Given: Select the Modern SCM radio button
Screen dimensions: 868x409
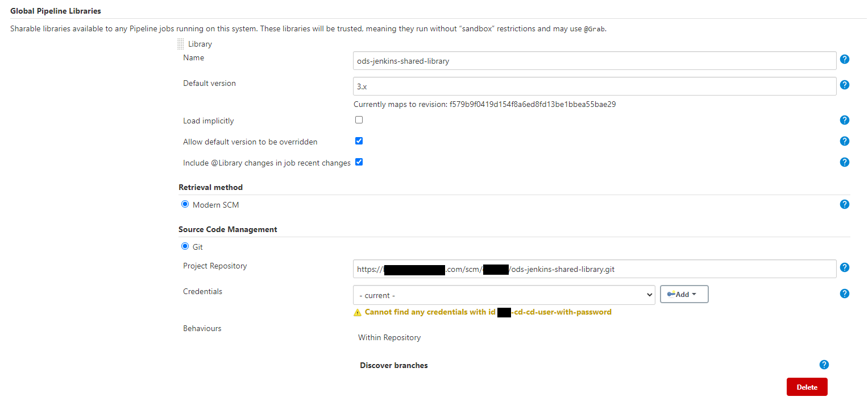Looking at the screenshot, I should pyautogui.click(x=185, y=204).
